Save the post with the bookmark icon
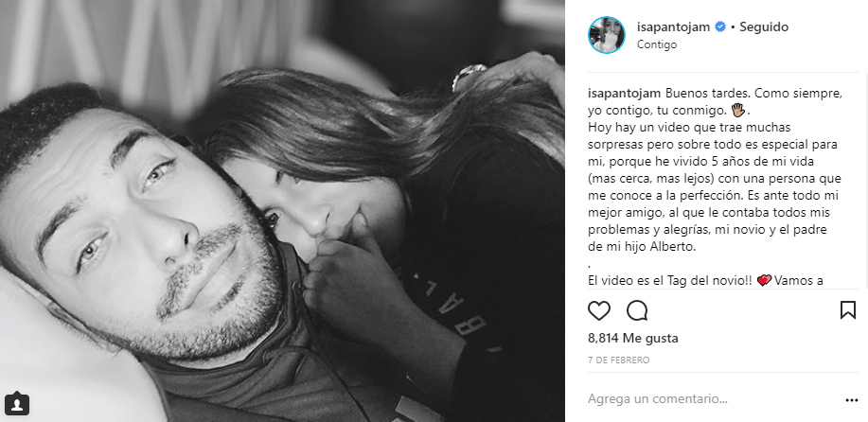The height and width of the screenshot is (422, 868). pyautogui.click(x=847, y=310)
